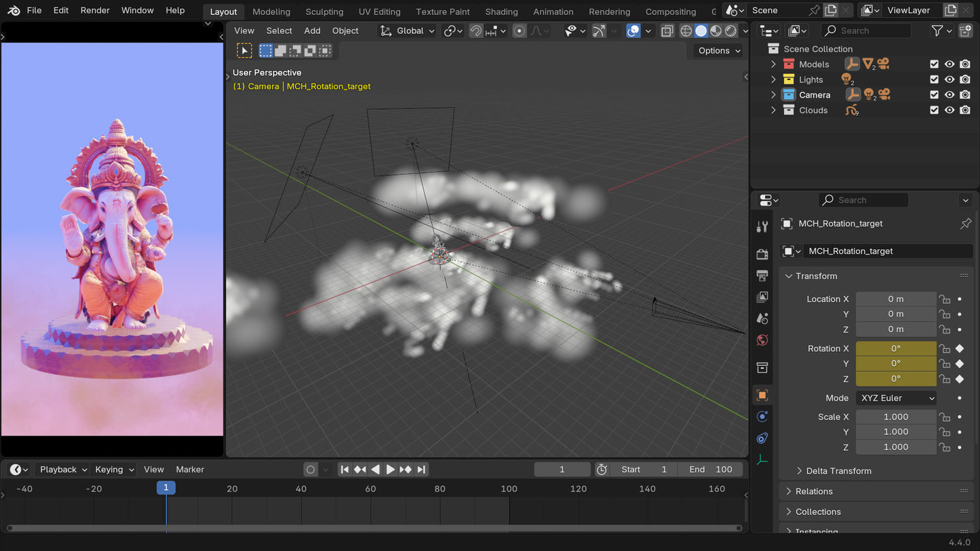Toggle proportional editing
This screenshot has height=551, width=980.
tap(520, 30)
